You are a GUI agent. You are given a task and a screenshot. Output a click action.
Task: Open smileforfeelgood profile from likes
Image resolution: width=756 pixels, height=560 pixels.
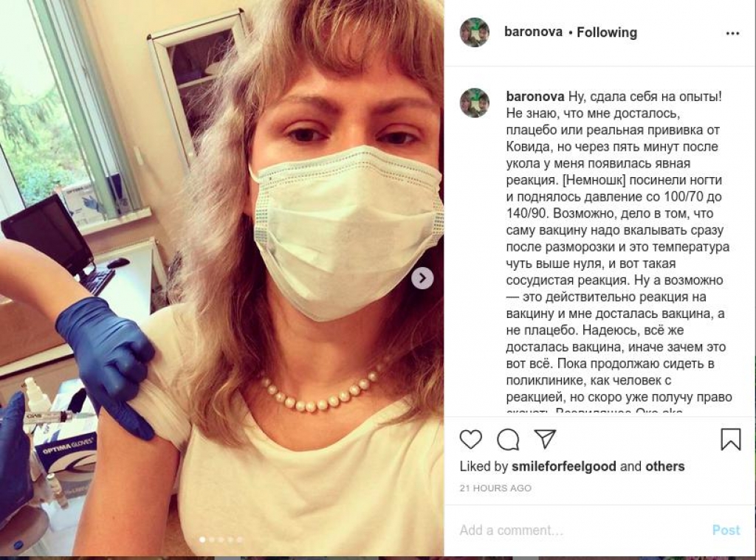(x=563, y=466)
